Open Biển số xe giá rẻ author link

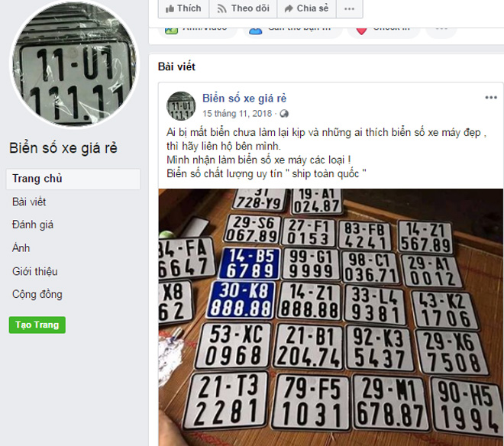(244, 98)
